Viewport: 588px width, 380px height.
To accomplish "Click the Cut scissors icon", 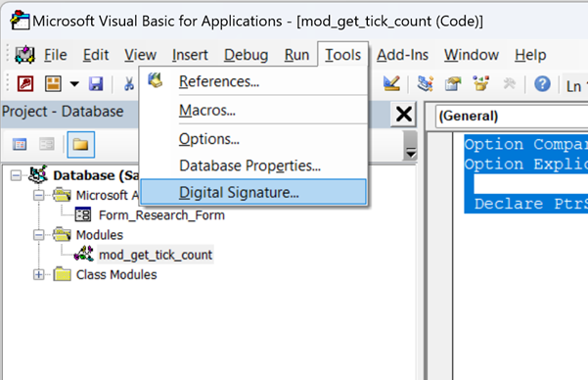I will pos(128,83).
